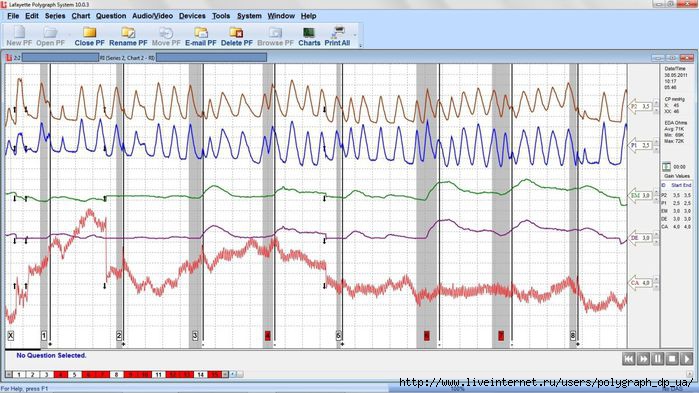Open the Question menu
The image size is (699, 393).
[x=111, y=16]
